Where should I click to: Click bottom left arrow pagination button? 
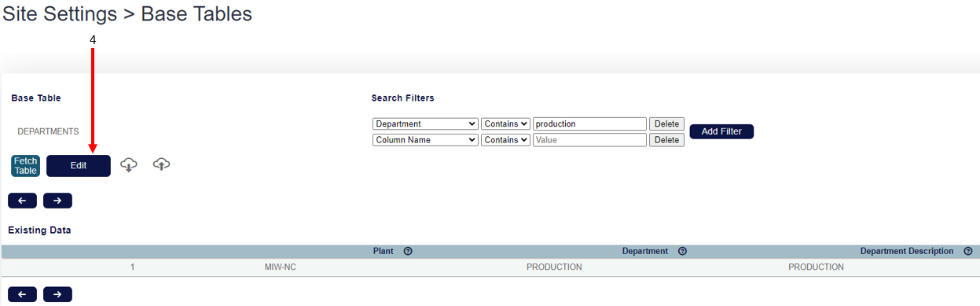[x=22, y=295]
